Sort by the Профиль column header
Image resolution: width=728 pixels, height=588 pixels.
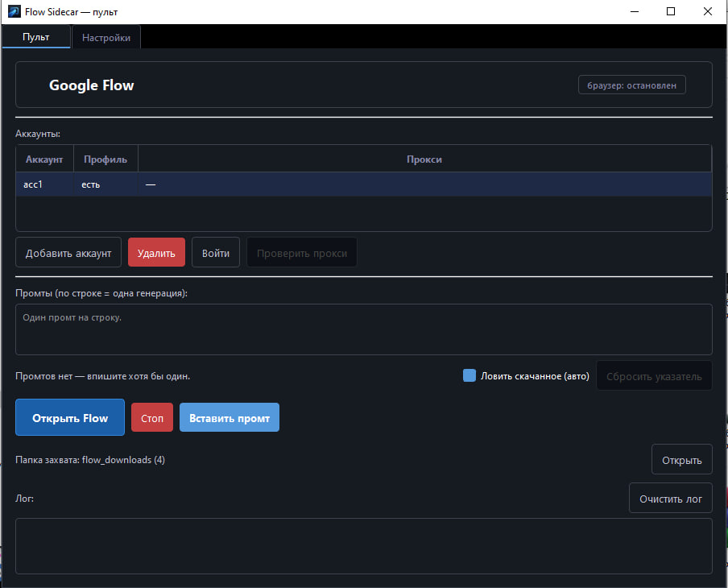pyautogui.click(x=105, y=159)
